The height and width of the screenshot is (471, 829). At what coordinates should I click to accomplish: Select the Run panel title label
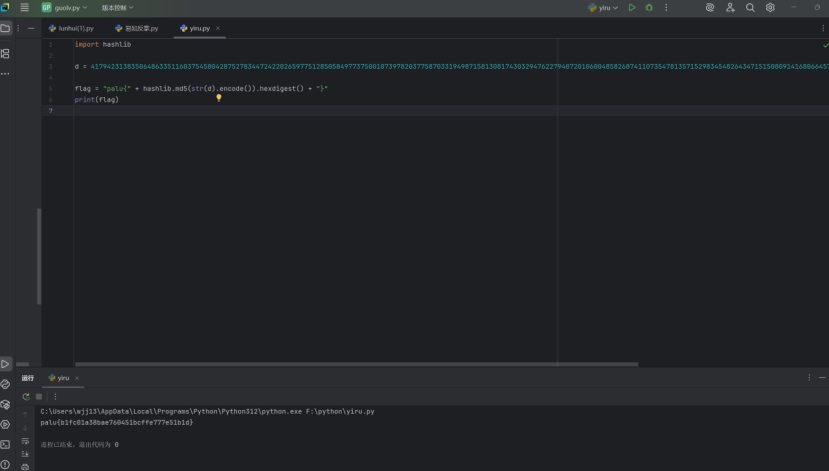27,378
